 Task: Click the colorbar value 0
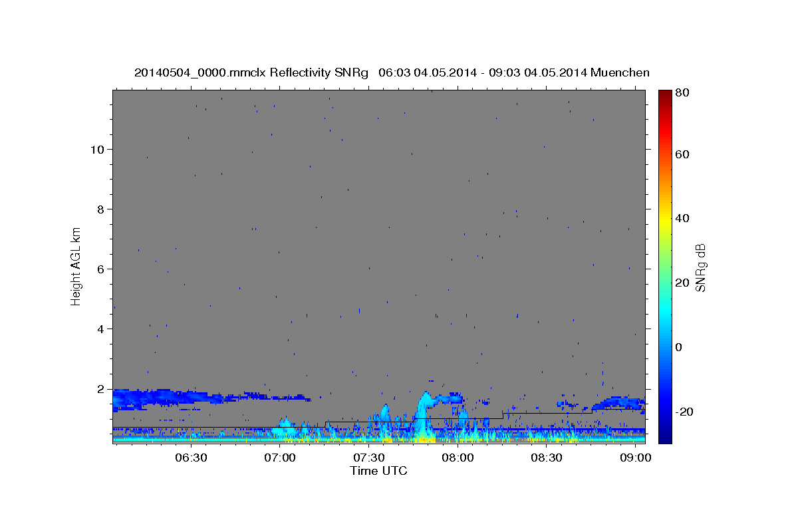click(x=679, y=347)
